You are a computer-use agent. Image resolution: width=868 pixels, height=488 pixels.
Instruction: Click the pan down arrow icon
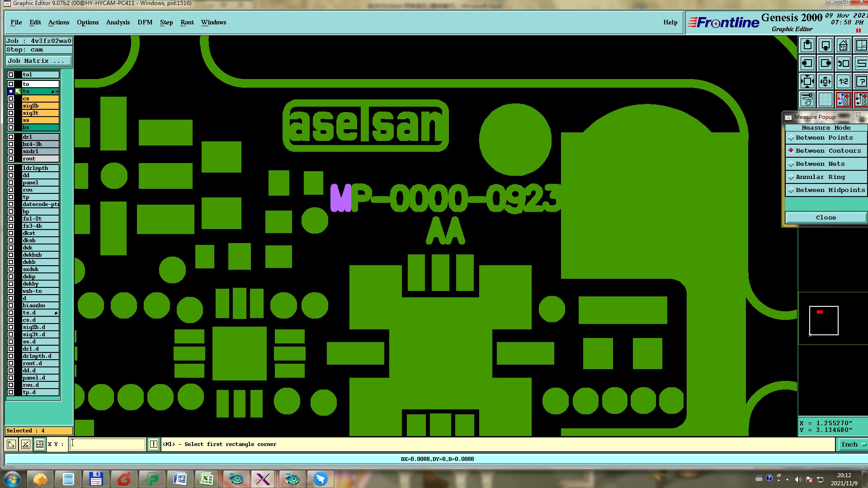[x=826, y=45]
